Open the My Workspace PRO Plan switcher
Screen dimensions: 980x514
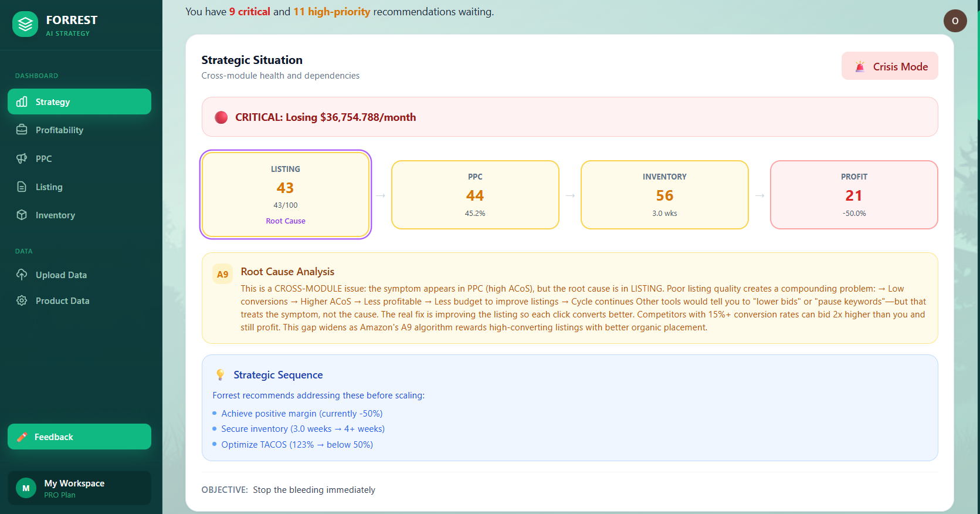pos(79,488)
